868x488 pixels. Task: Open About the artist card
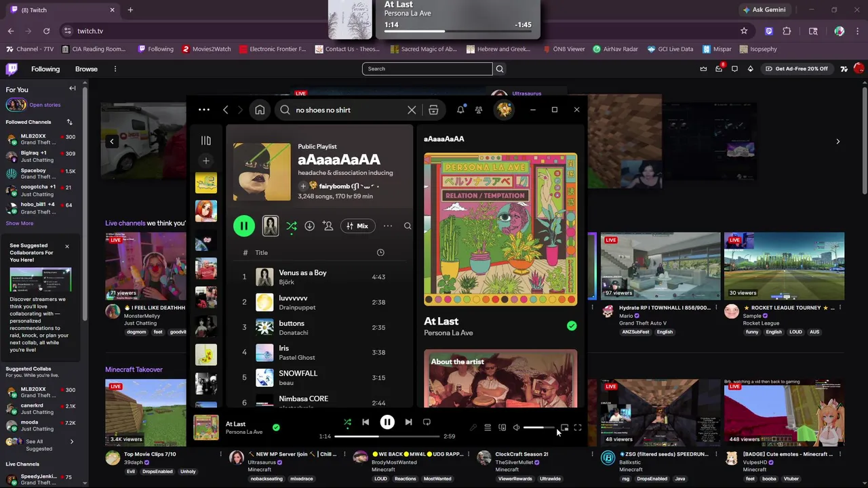tap(500, 379)
